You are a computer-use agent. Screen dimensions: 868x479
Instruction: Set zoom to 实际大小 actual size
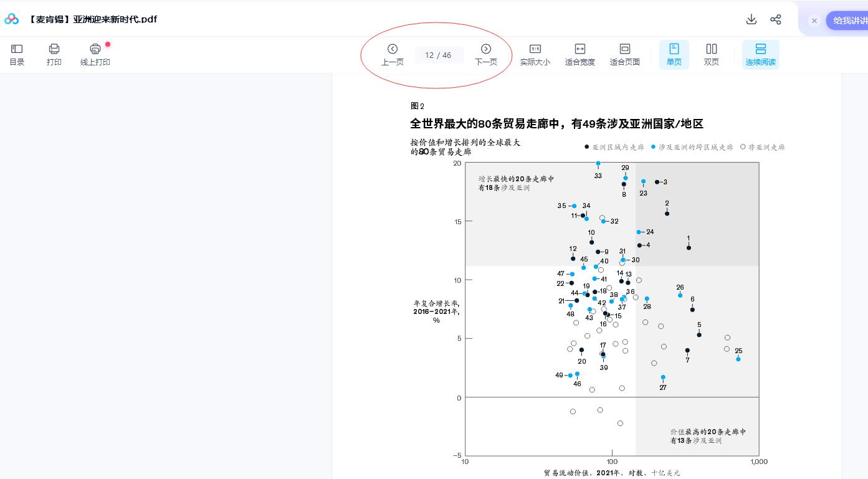tap(535, 54)
